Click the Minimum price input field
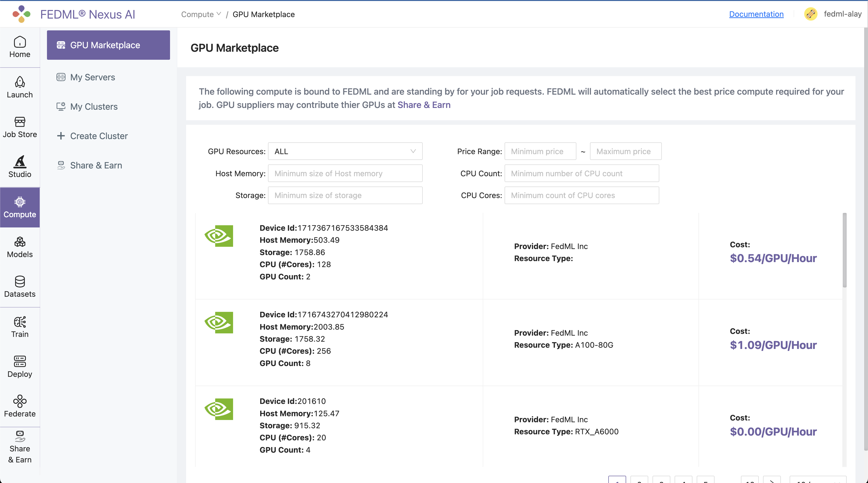The height and width of the screenshot is (483, 868). point(540,151)
